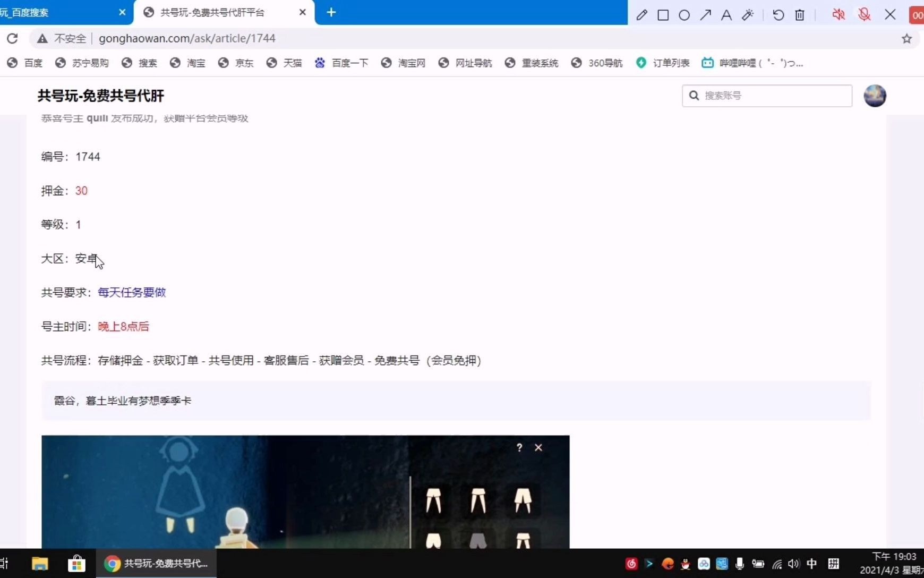Click the X icon in game screenshot
Image resolution: width=924 pixels, height=578 pixels.
pos(538,448)
